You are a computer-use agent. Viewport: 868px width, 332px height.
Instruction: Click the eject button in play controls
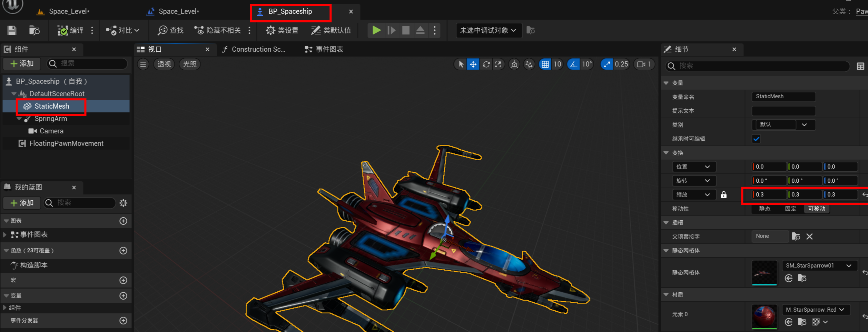coord(420,30)
